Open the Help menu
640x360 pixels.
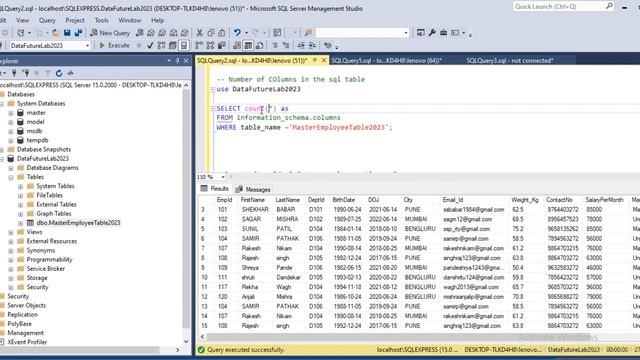158,20
